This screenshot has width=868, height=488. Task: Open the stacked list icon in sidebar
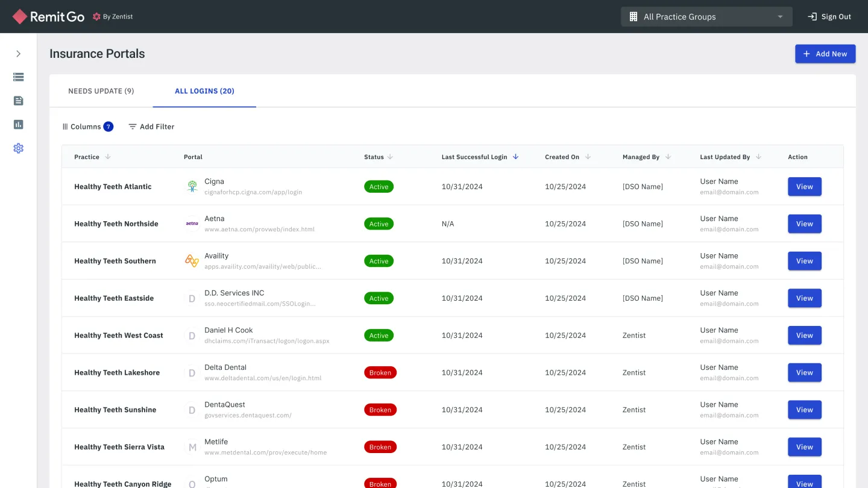coord(18,77)
